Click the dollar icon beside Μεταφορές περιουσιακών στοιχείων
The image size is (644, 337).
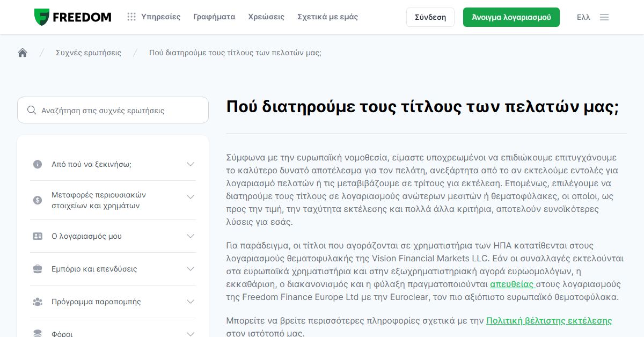pyautogui.click(x=38, y=200)
